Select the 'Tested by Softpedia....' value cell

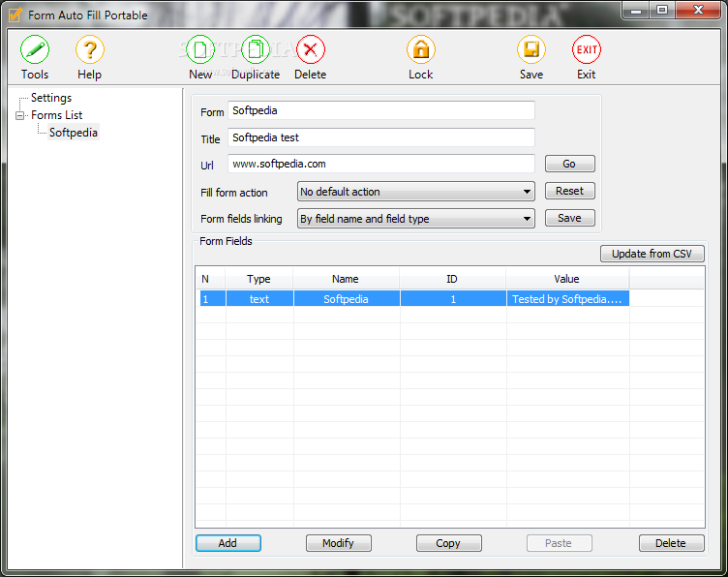tap(568, 299)
